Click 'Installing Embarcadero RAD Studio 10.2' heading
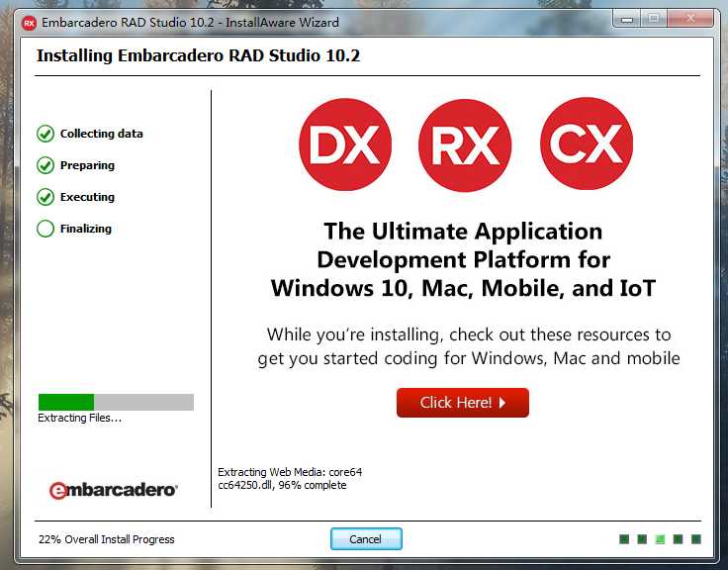The height and width of the screenshot is (570, 728). point(198,55)
